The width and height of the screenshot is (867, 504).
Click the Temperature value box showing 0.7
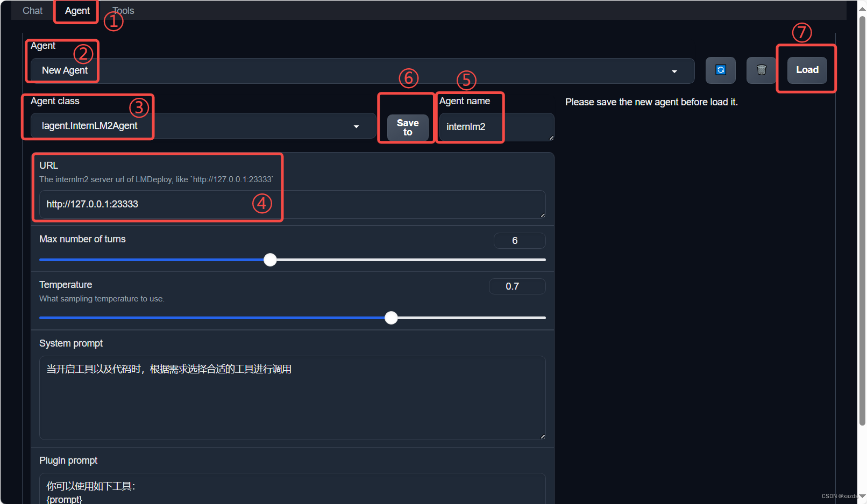tap(517, 286)
